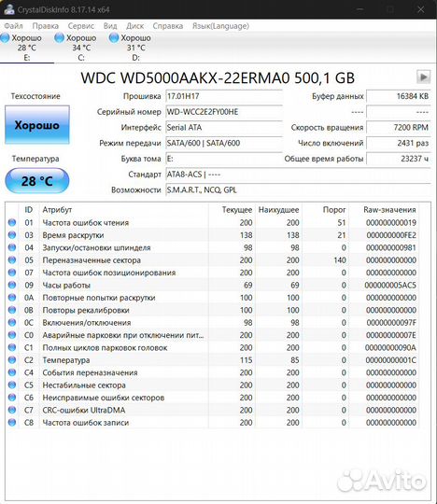Image resolution: width=437 pixels, height=504 pixels.
Task: Click status dot for Часы работы
Action: click(x=12, y=285)
